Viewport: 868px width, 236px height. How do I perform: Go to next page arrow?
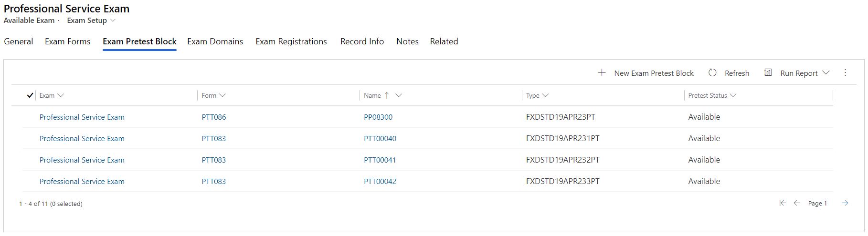(845, 203)
